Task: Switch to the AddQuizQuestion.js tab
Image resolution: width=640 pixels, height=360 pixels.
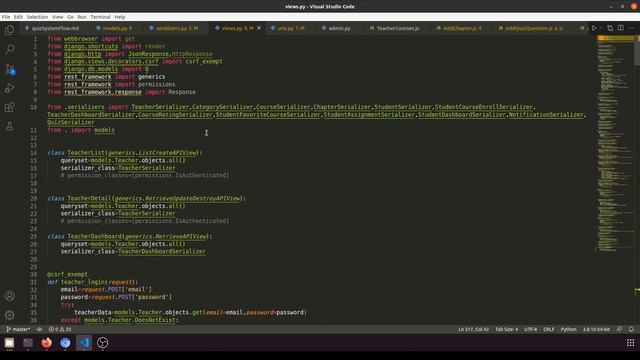Action: pyautogui.click(x=533, y=28)
